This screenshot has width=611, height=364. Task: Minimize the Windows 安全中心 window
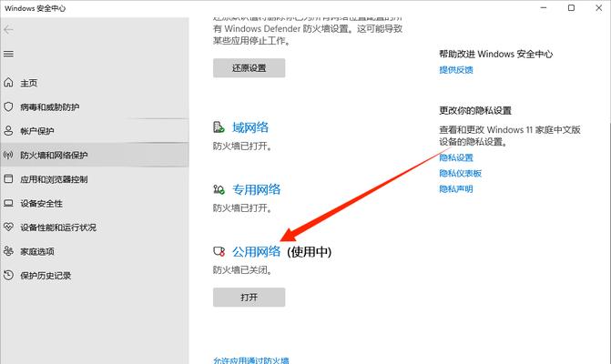[544, 8]
